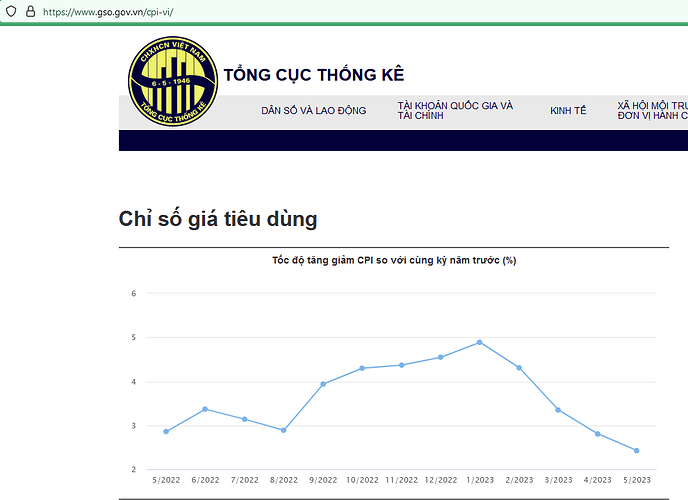Click the 2/2023 x-axis label
688x500 pixels.
(x=520, y=480)
